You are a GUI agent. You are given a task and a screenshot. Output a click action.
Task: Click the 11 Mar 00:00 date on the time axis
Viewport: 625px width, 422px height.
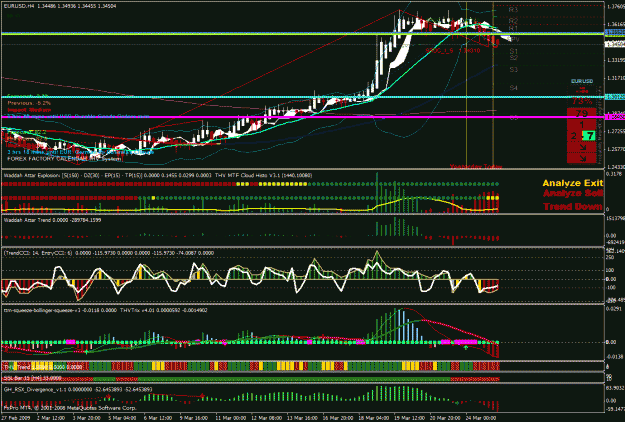click(x=231, y=418)
